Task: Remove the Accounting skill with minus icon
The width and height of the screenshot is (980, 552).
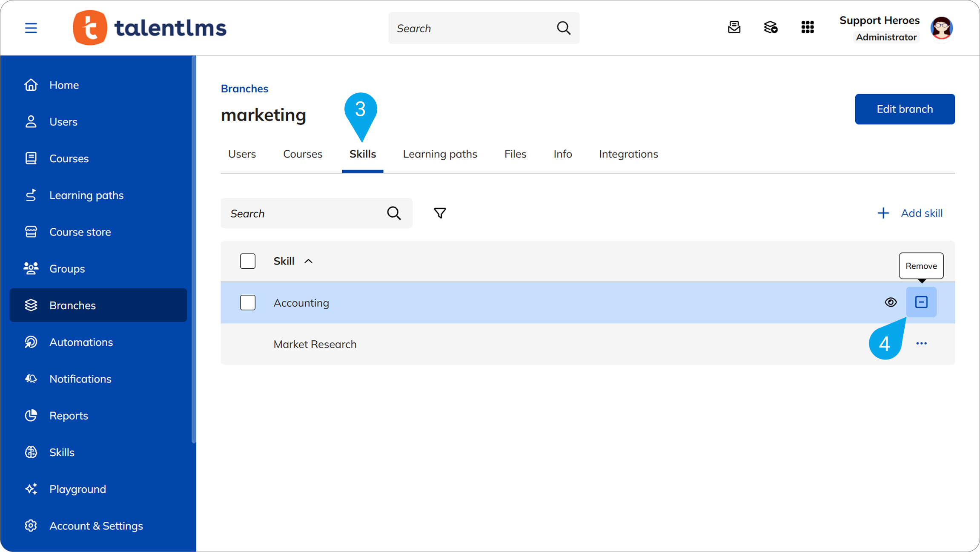Action: tap(921, 302)
